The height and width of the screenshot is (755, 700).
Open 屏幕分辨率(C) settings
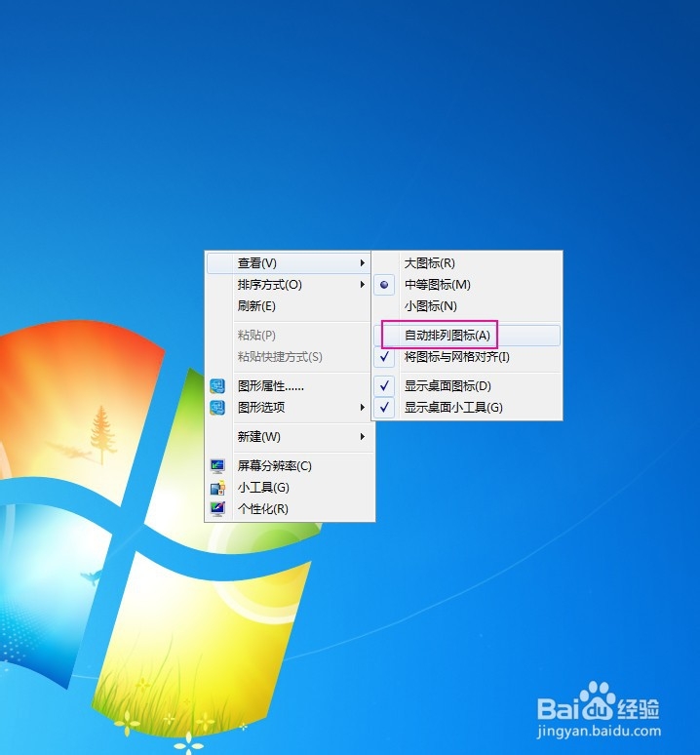[289, 465]
